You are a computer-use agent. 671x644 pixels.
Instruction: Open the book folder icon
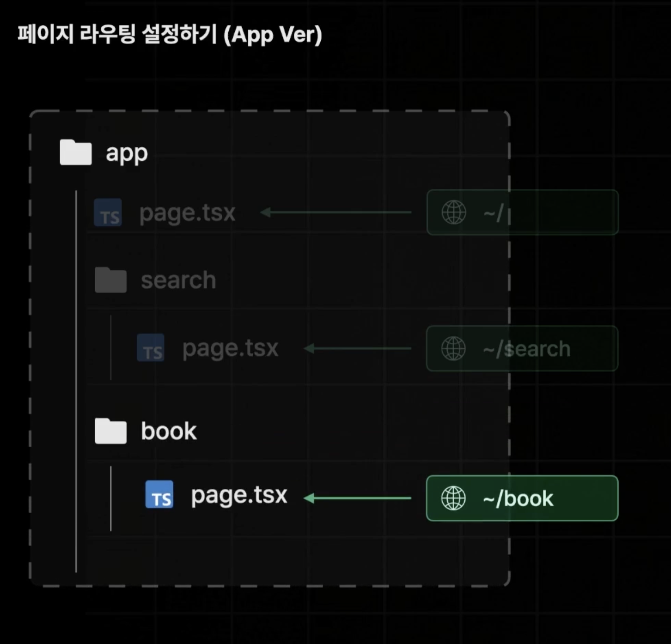[x=110, y=431]
